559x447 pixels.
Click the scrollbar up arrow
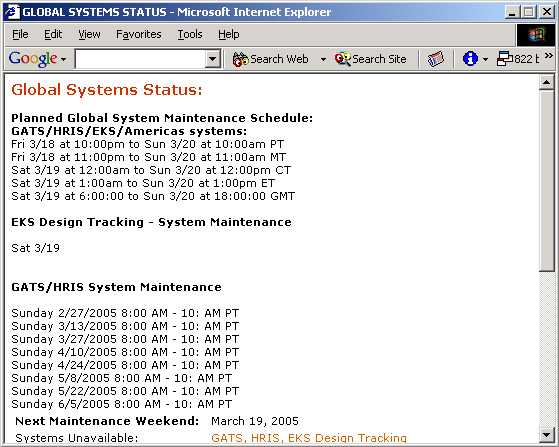pos(547,82)
